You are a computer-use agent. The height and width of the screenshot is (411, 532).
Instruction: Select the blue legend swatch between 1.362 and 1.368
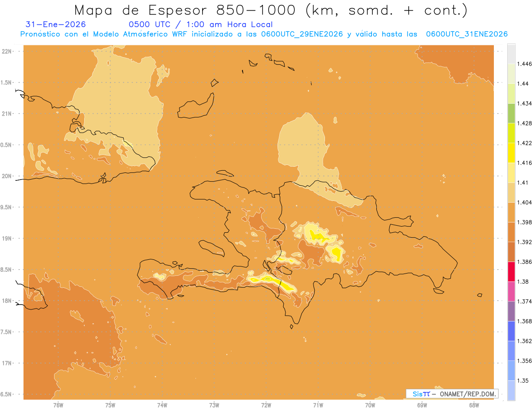point(511,331)
